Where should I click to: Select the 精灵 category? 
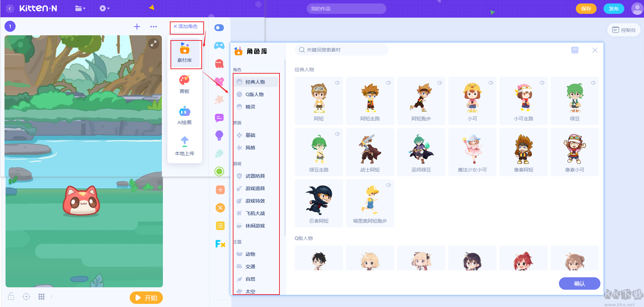point(256,107)
